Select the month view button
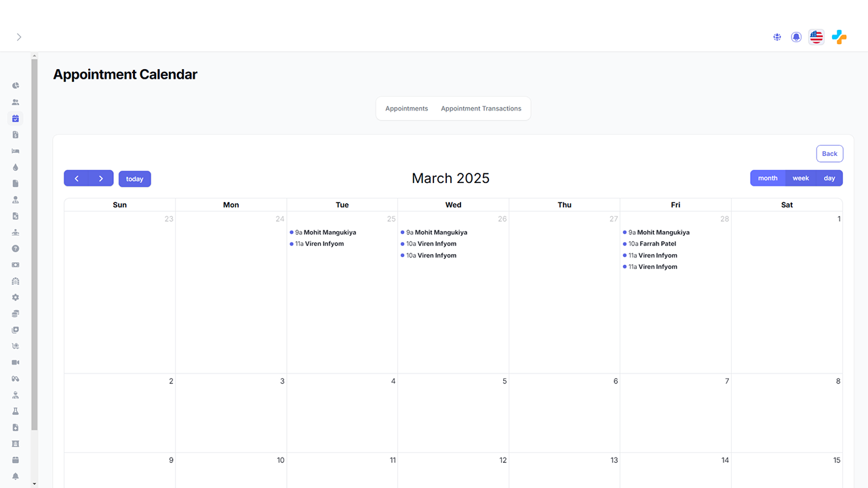Image resolution: width=868 pixels, height=488 pixels. 768,178
